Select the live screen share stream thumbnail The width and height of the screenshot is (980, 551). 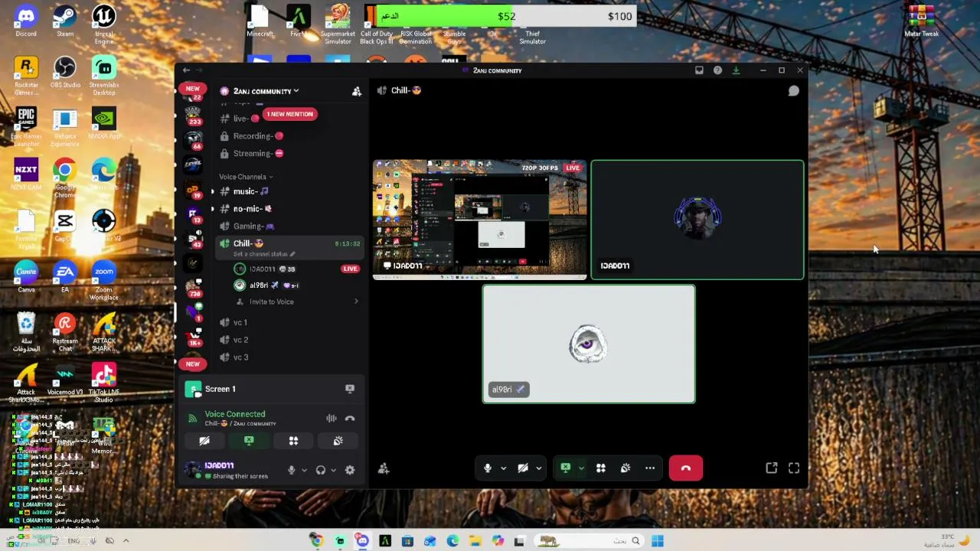(x=480, y=220)
